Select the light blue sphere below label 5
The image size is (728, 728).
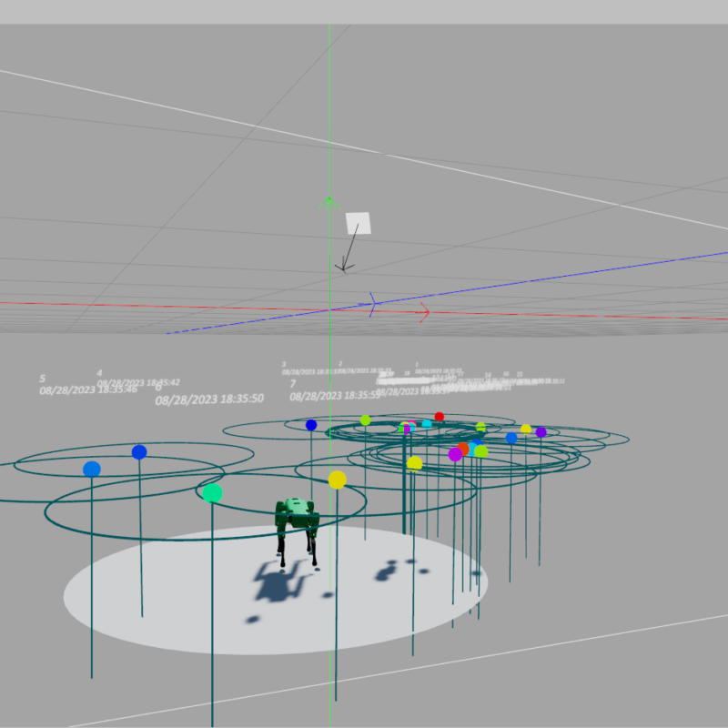pyautogui.click(x=92, y=469)
